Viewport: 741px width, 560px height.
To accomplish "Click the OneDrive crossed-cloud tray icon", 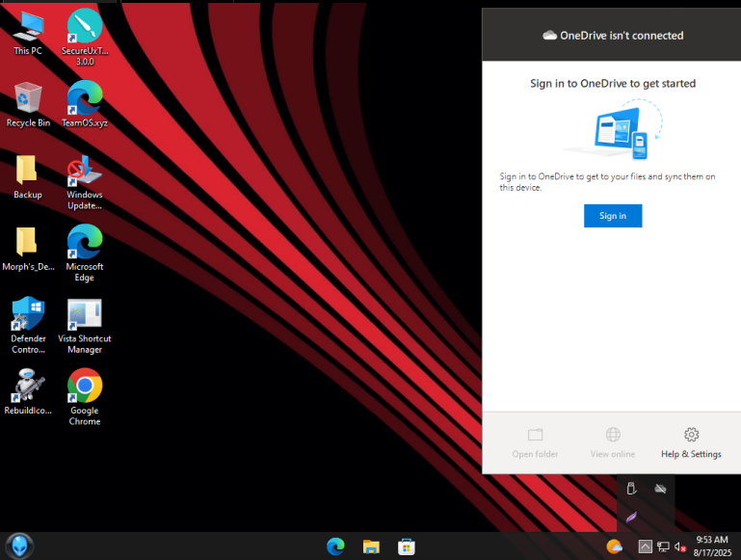I will (x=660, y=489).
